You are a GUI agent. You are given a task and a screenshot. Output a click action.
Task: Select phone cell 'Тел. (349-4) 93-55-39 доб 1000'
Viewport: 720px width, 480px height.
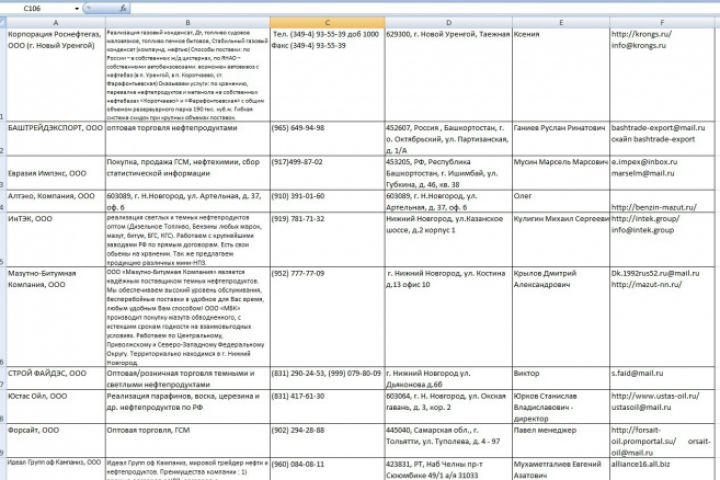tap(327, 75)
